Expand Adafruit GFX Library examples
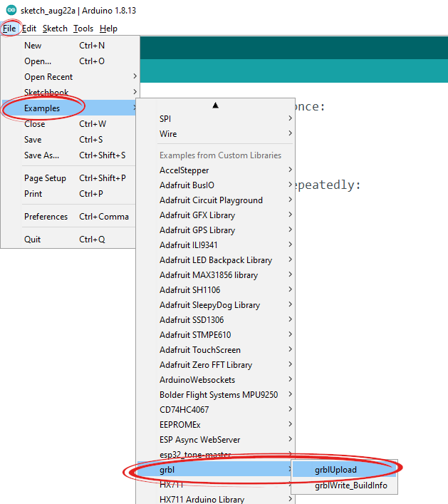 (216, 215)
